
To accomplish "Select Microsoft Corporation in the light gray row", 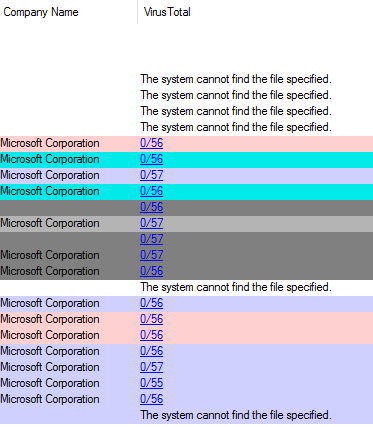I will [x=50, y=223].
